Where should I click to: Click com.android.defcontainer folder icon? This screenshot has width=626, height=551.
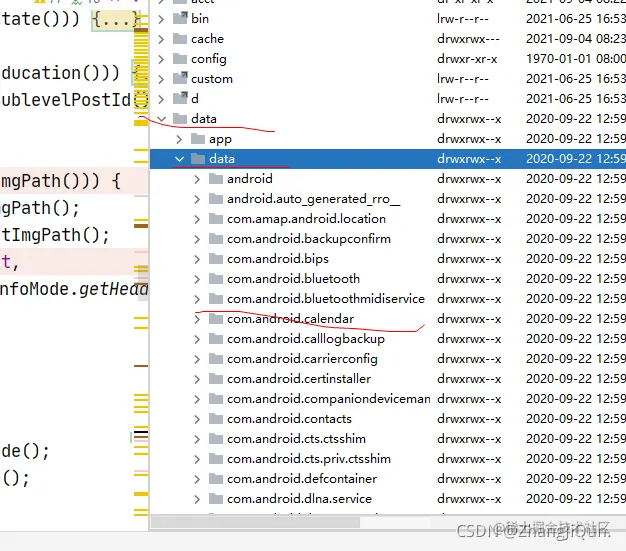coord(216,478)
